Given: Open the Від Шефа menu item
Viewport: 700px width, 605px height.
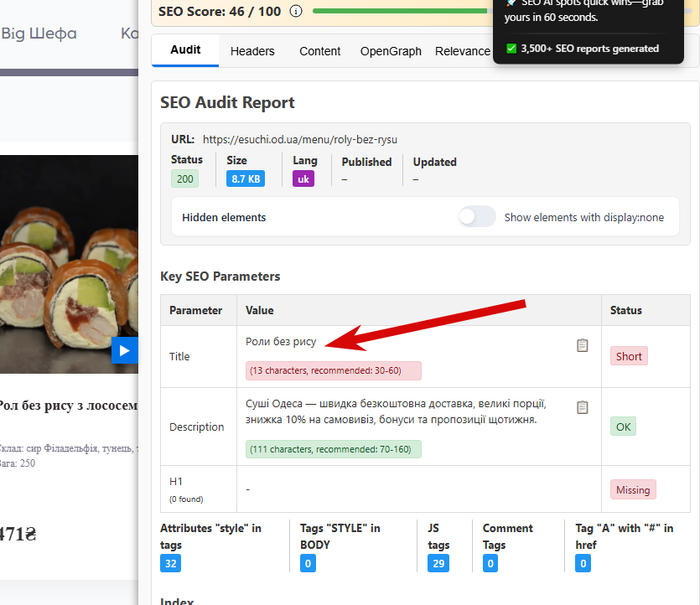Looking at the screenshot, I should pyautogui.click(x=39, y=34).
